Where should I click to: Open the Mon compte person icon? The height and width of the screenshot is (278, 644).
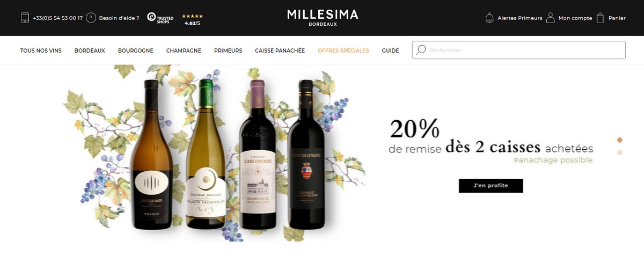coord(551,18)
